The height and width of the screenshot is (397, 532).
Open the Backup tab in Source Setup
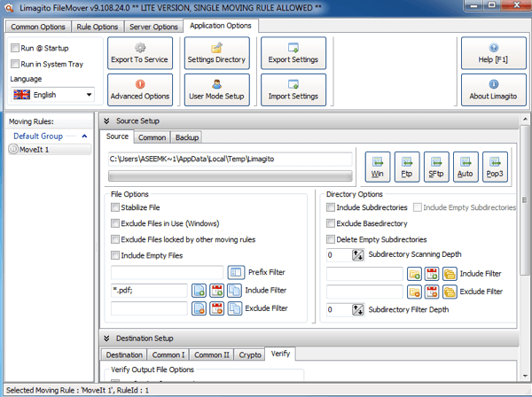coord(187,137)
